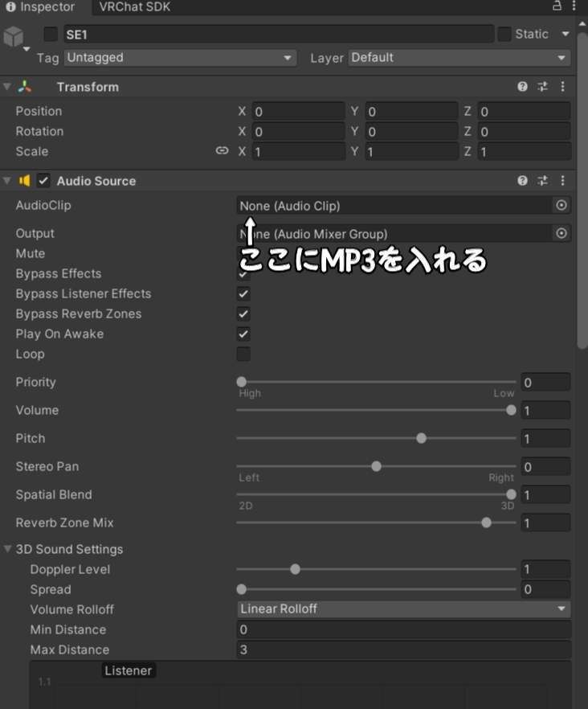The image size is (588, 709).
Task: Disable the Audio Source component checkbox
Action: 43,181
